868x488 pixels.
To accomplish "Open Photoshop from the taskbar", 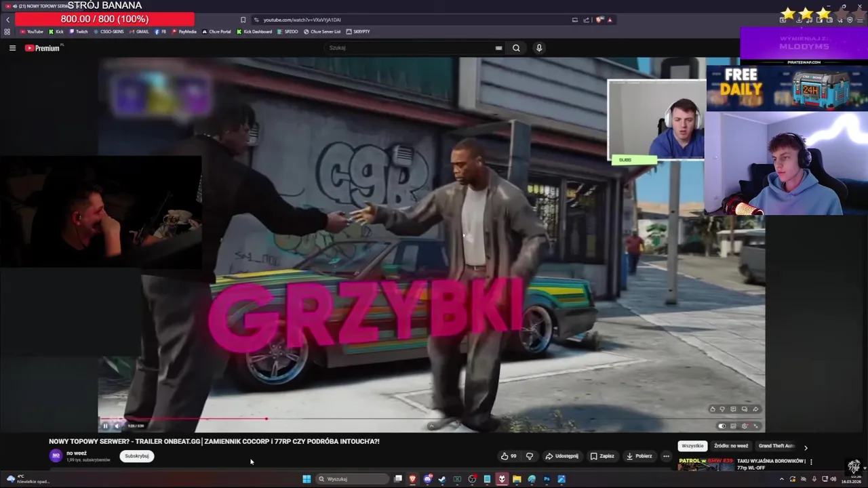I will (547, 479).
